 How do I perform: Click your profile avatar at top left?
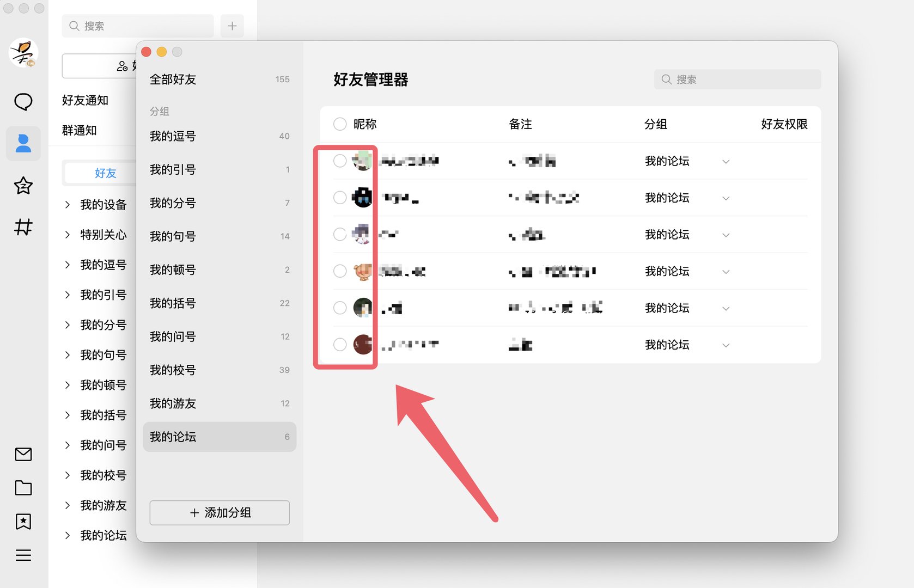tap(23, 53)
